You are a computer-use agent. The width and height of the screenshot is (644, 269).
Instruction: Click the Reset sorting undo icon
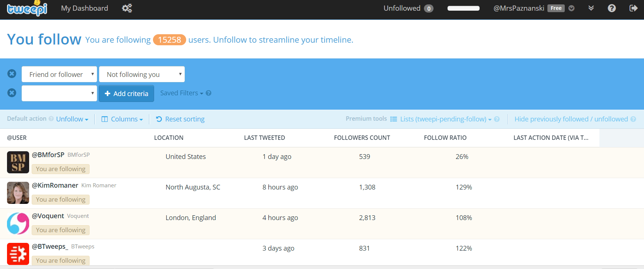(x=159, y=119)
